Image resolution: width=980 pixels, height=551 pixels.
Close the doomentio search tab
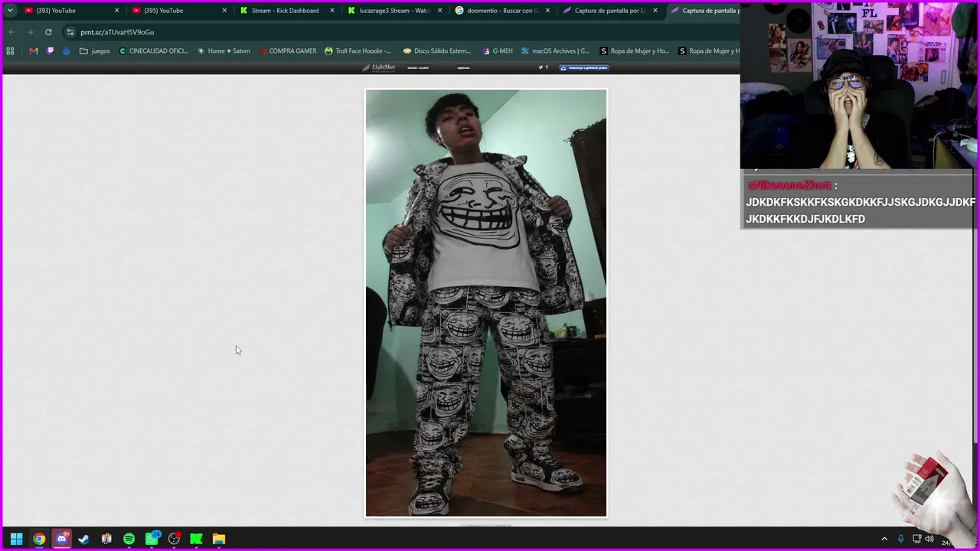(x=547, y=11)
